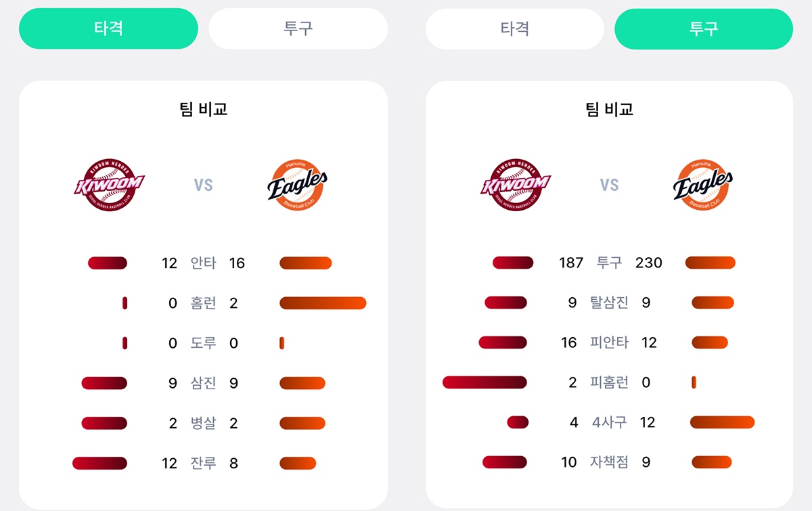Click the 자책점 stat label
Viewport: 812px width, 511px height.
(x=609, y=462)
